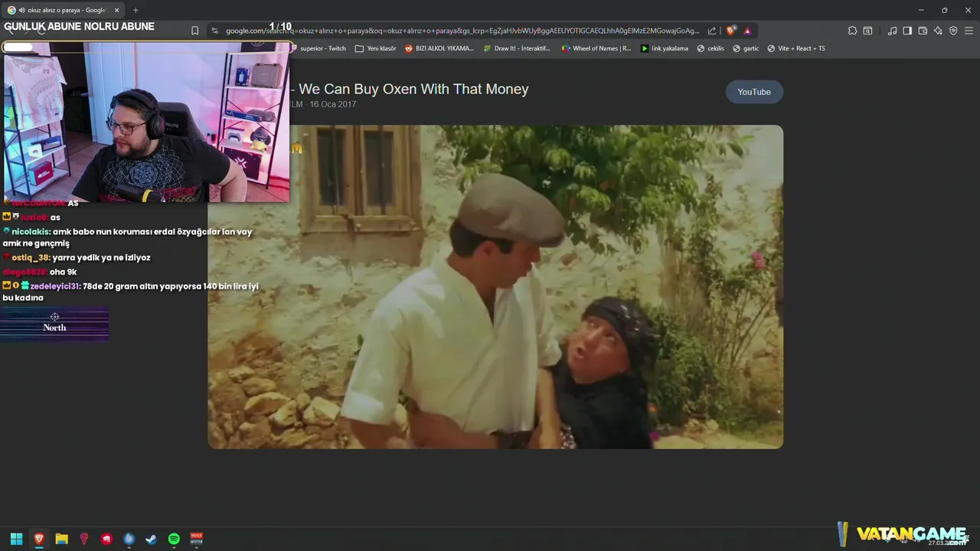Click the webcam overlay of the streamer
This screenshot has width=980, height=551.
(x=146, y=122)
